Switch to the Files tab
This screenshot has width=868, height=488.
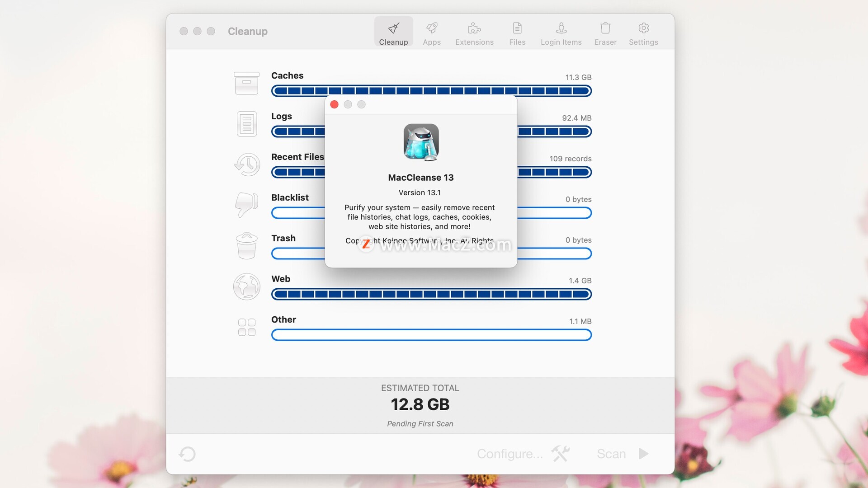pyautogui.click(x=517, y=33)
